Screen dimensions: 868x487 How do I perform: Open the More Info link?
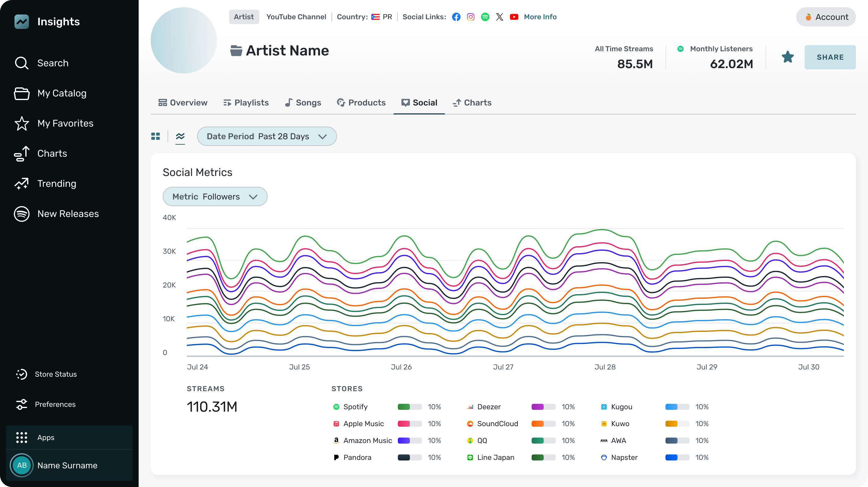pos(540,17)
